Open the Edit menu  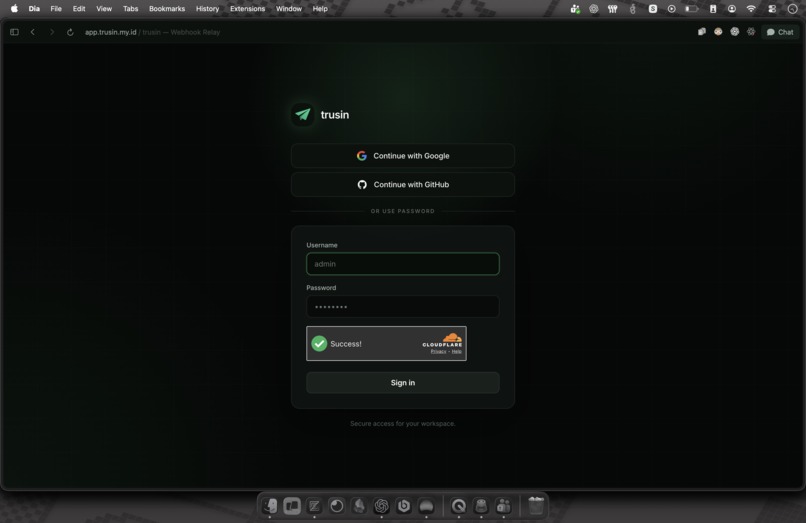click(79, 9)
